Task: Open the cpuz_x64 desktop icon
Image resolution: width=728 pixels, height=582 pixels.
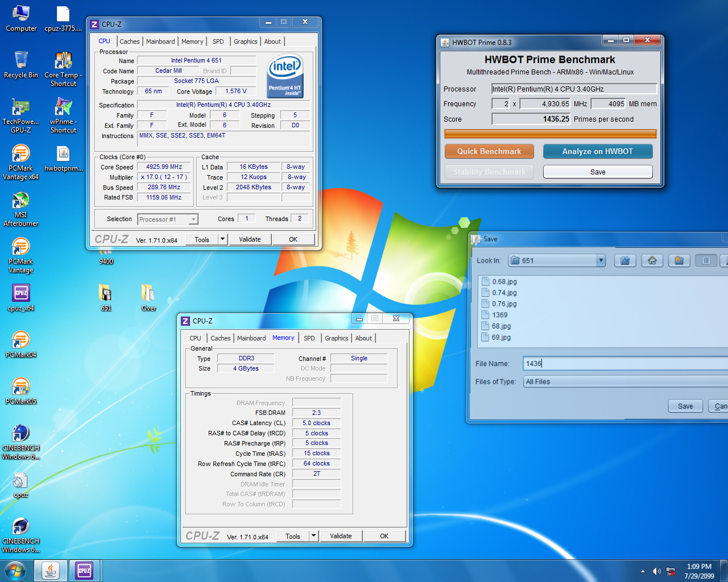Action: click(x=21, y=298)
